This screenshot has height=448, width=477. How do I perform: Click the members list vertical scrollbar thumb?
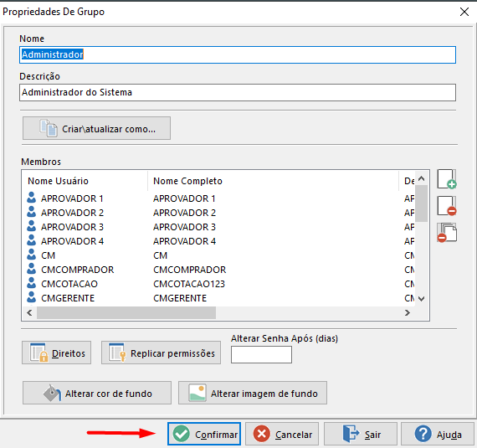click(x=421, y=203)
